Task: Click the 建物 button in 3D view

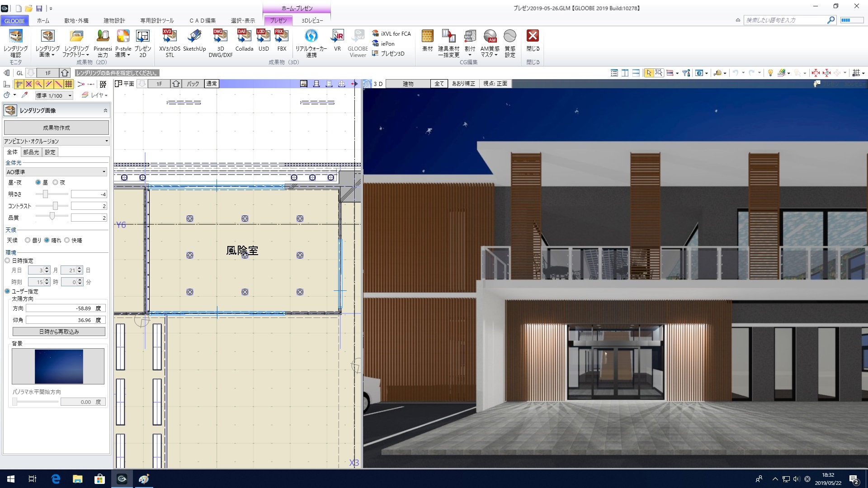Action: tap(408, 84)
